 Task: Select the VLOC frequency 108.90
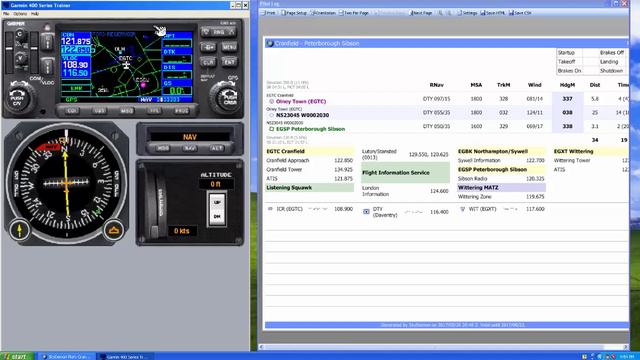pyautogui.click(x=75, y=65)
